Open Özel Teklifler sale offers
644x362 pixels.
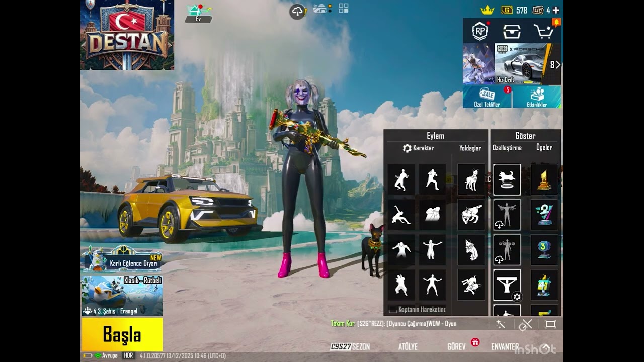click(x=487, y=97)
